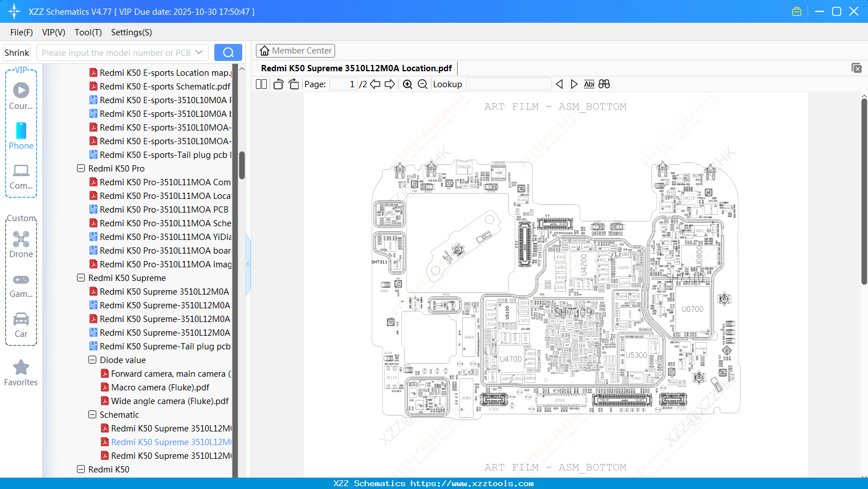The image size is (868, 489).
Task: Zoom out of the PDF document
Action: [422, 84]
